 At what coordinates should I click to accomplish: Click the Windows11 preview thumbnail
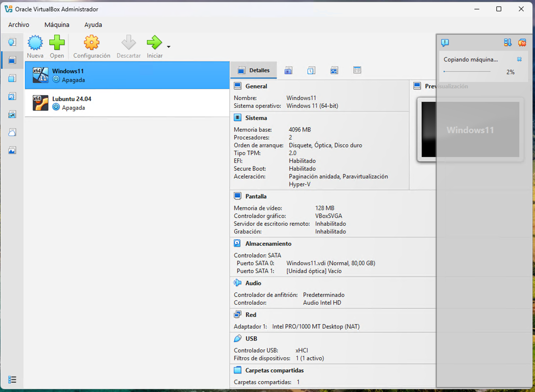click(470, 129)
